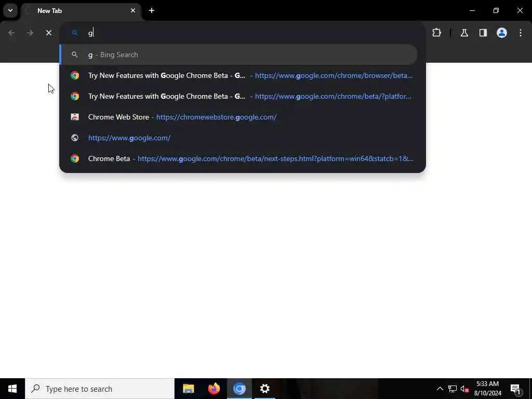The height and width of the screenshot is (399, 532).
Task: Switch to Chrome Beta taskbar icon
Action: click(239, 389)
